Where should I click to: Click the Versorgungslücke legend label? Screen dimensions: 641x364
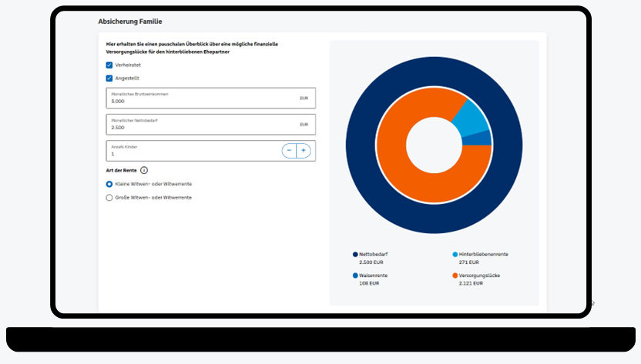click(x=479, y=276)
